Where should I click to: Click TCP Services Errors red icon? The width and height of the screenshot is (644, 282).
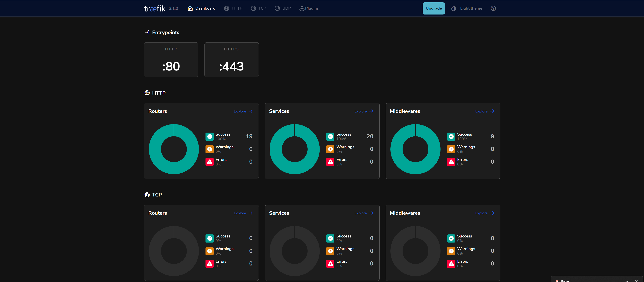[x=330, y=263]
